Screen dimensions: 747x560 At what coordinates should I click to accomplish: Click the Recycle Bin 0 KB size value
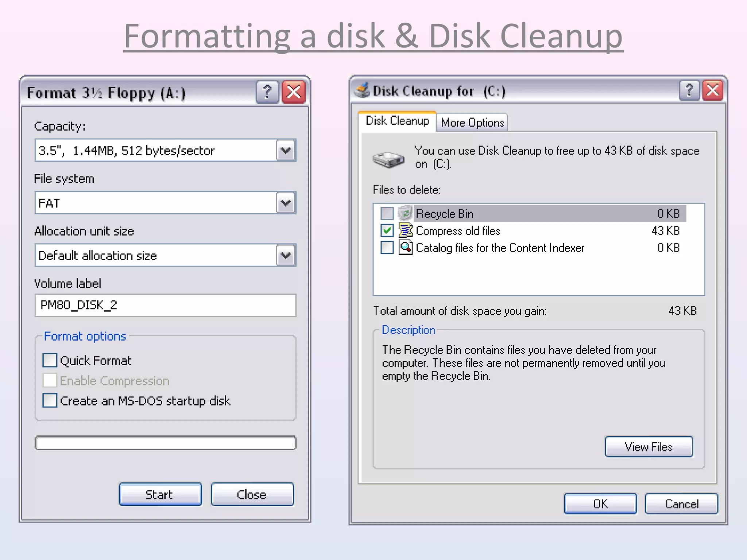(669, 214)
